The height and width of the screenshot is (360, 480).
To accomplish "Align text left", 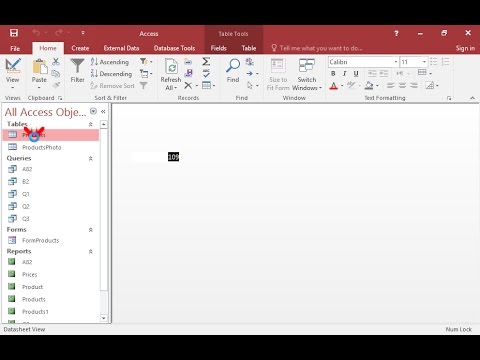I will (x=391, y=86).
